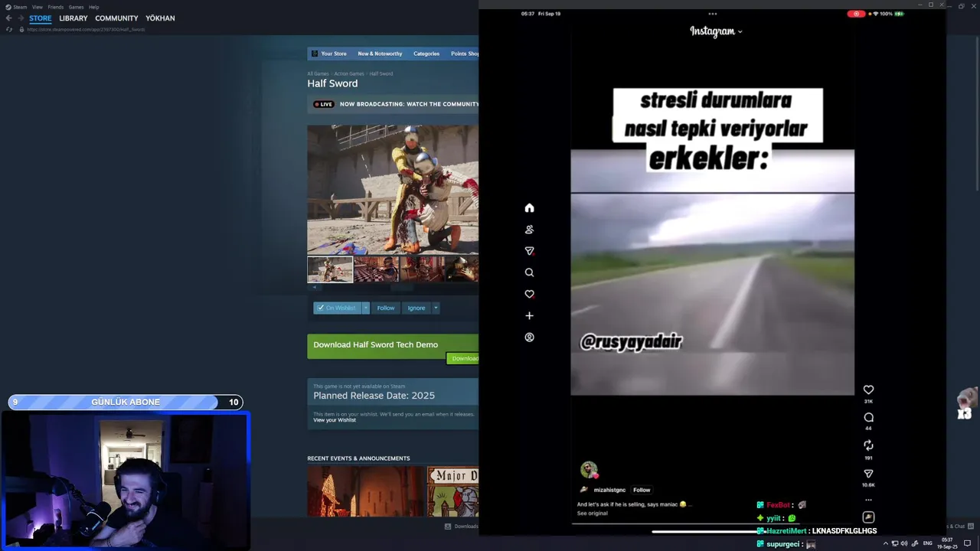Open the Steam menu in menu bar
980x551 pixels.
(20, 7)
